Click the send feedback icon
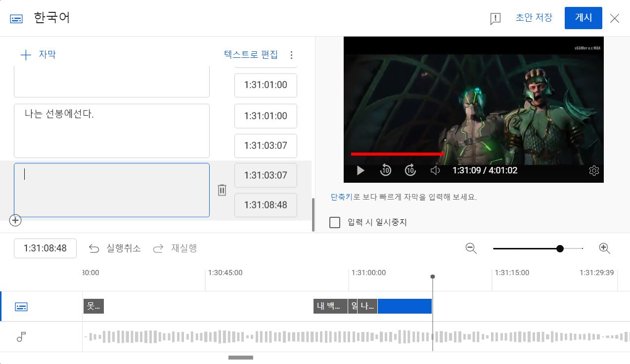 [x=495, y=18]
